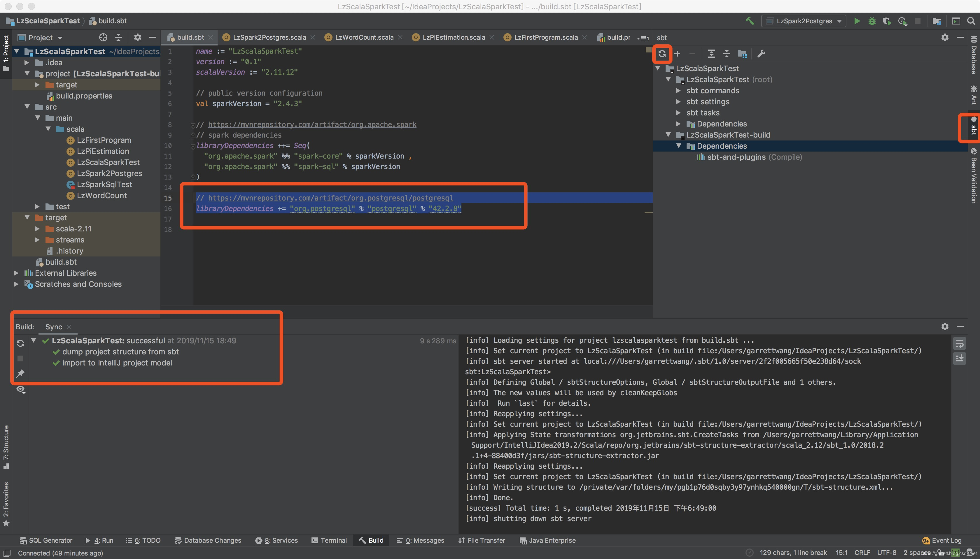Open the Z: Structure tool window
The width and height of the screenshot is (980, 559).
click(x=6, y=447)
